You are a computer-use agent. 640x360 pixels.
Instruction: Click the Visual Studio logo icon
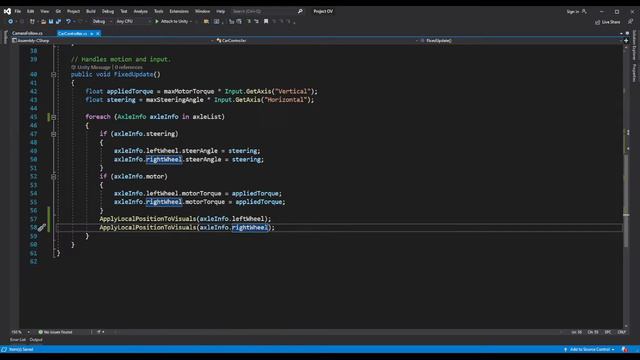click(x=7, y=11)
